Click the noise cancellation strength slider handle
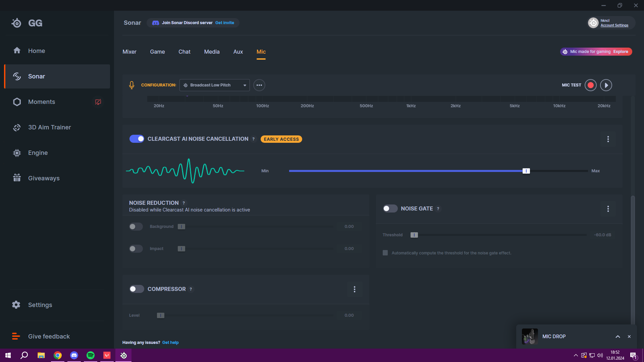This screenshot has width=644, height=362. (526, 171)
